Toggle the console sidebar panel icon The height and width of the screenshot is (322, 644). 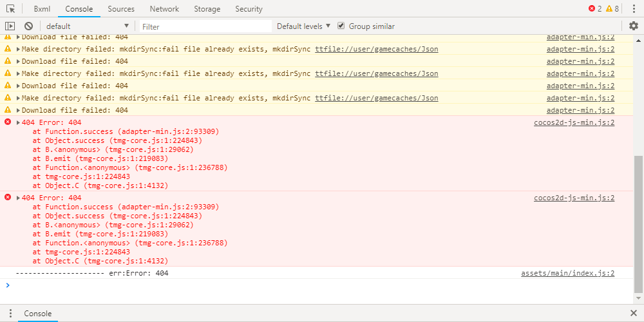[10, 26]
